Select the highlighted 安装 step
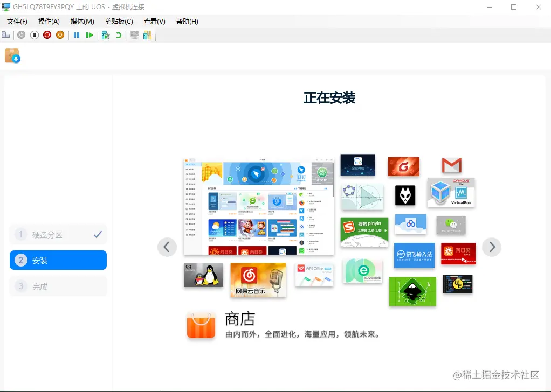Screen dimensions: 551x392 coord(58,260)
